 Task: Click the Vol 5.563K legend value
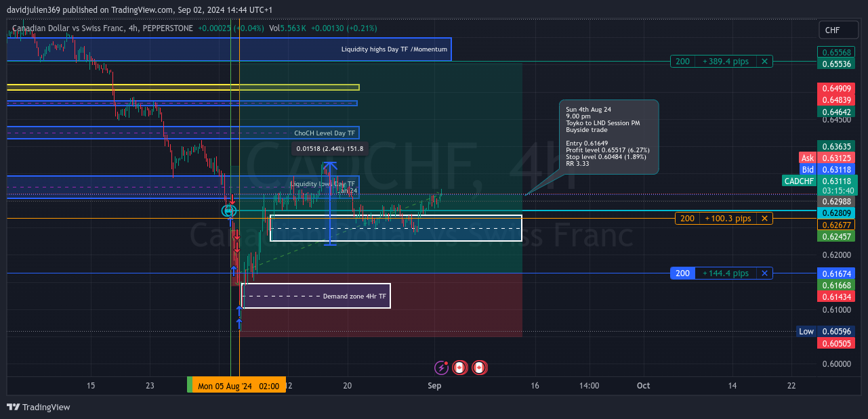[x=288, y=28]
